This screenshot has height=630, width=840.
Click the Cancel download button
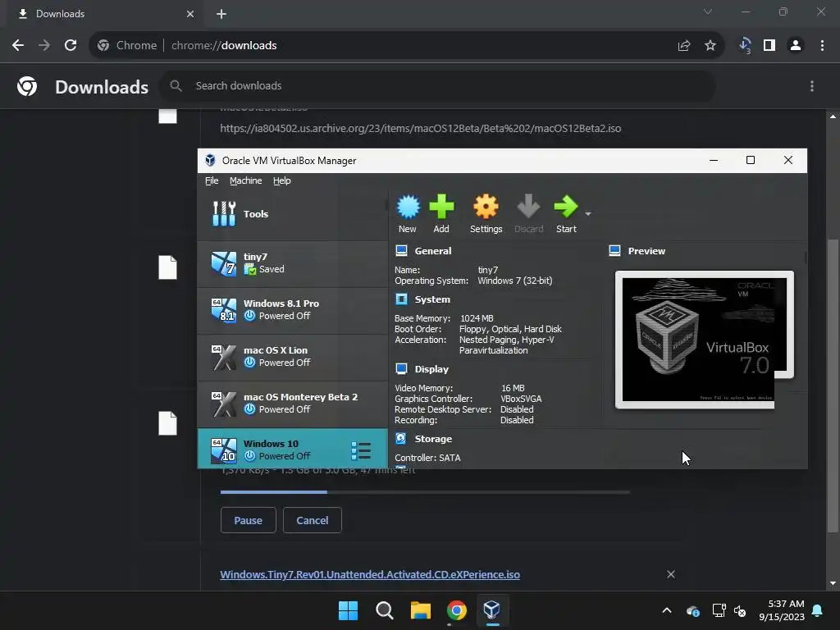click(313, 520)
